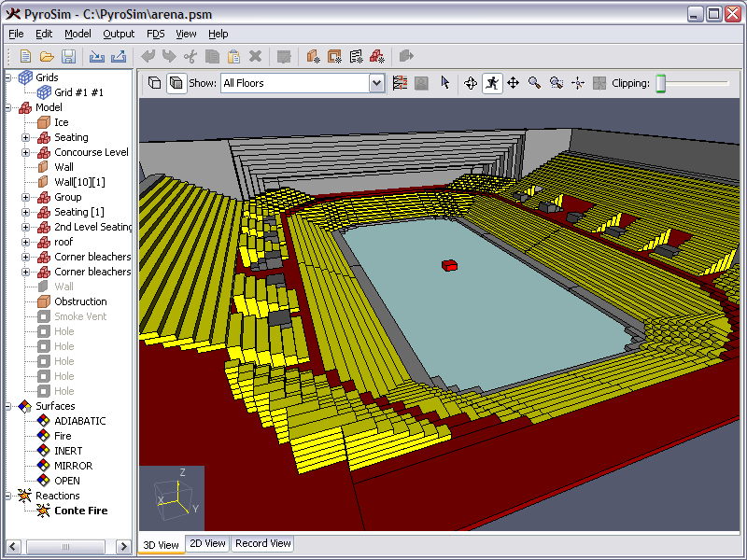The width and height of the screenshot is (747, 560).
Task: Undo the last action
Action: coord(147,56)
